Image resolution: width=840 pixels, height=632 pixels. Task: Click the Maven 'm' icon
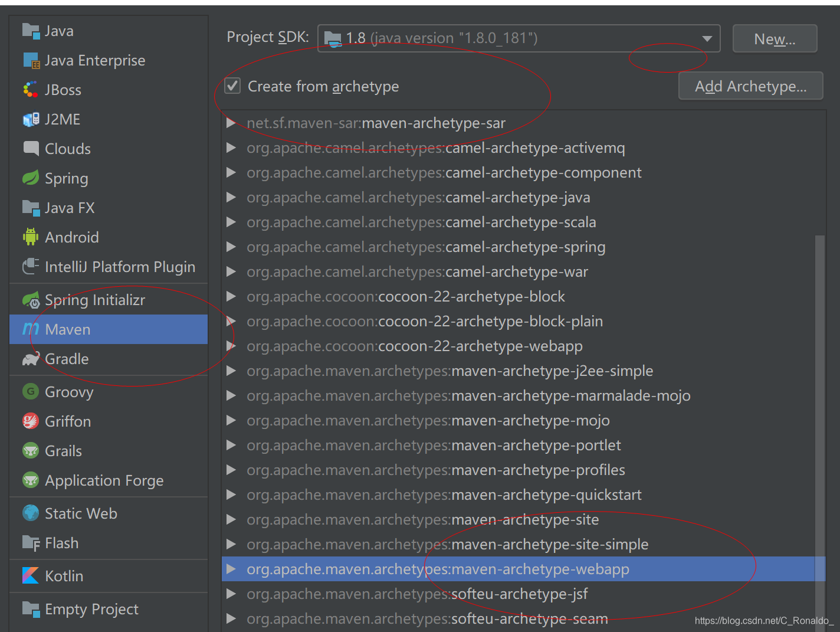tap(31, 329)
